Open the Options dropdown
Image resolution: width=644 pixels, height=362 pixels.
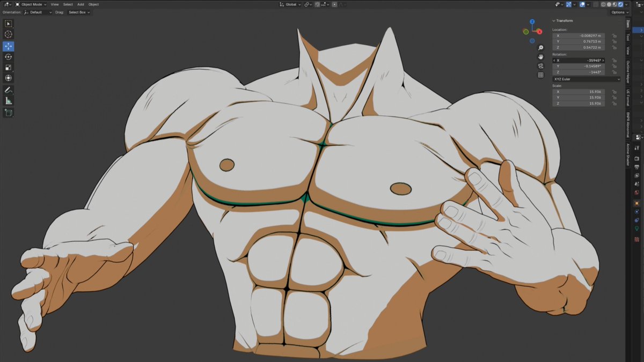(x=620, y=12)
